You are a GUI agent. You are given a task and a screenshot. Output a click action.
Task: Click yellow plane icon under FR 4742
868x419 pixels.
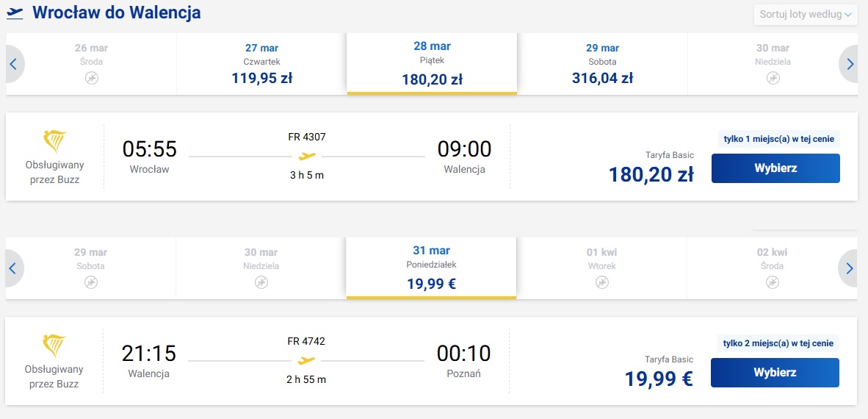(306, 360)
